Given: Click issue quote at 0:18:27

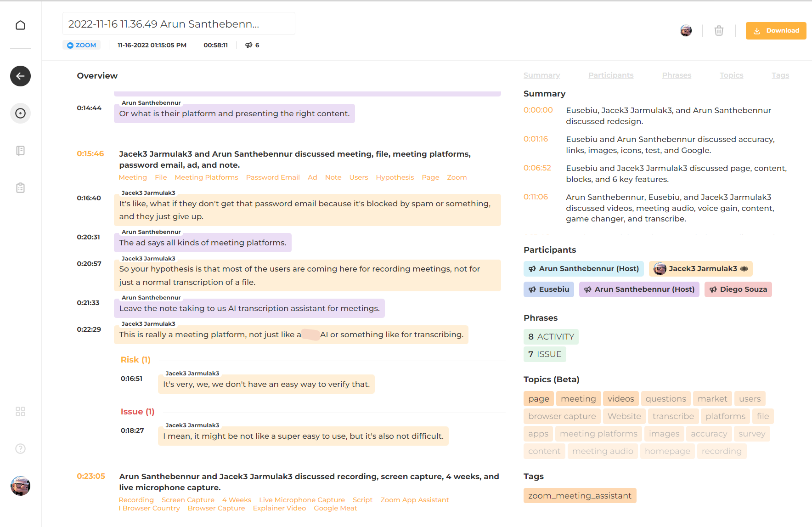Looking at the screenshot, I should pos(303,436).
